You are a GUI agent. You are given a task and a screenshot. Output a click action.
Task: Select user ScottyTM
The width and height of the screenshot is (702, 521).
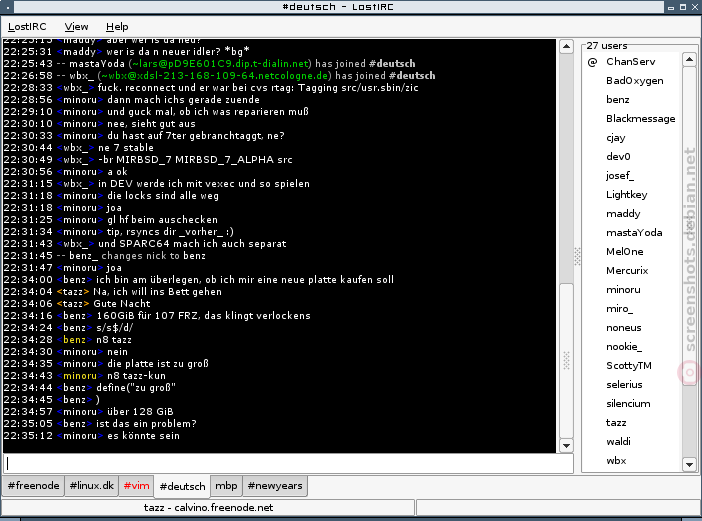[x=629, y=365]
